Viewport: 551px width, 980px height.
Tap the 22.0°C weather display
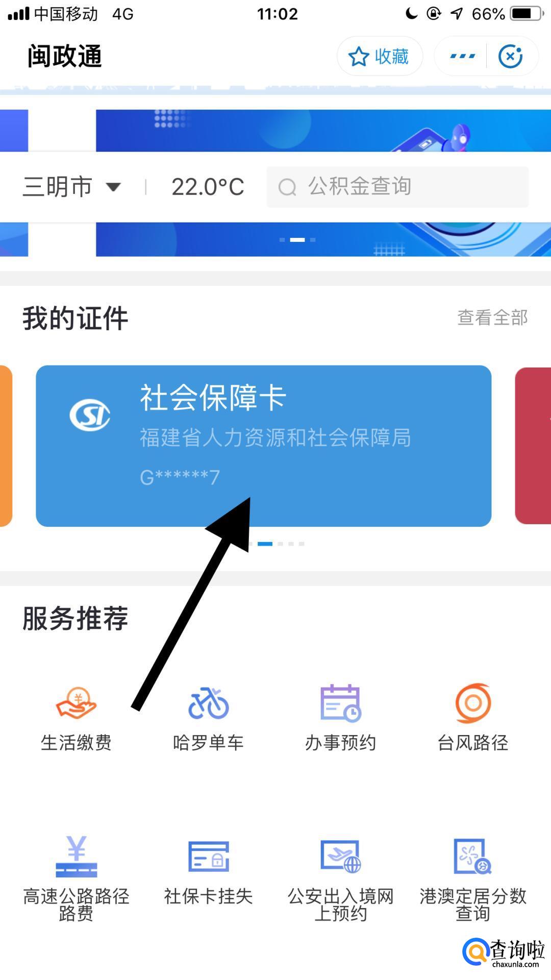pyautogui.click(x=208, y=187)
